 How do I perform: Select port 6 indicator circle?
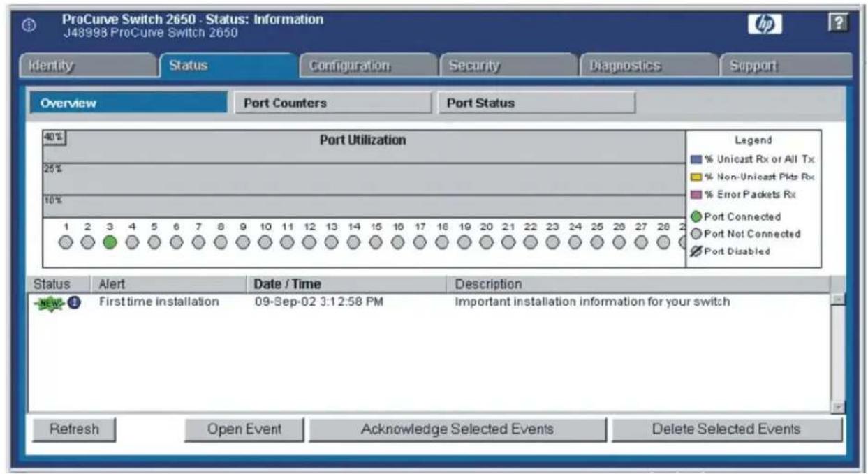177,242
